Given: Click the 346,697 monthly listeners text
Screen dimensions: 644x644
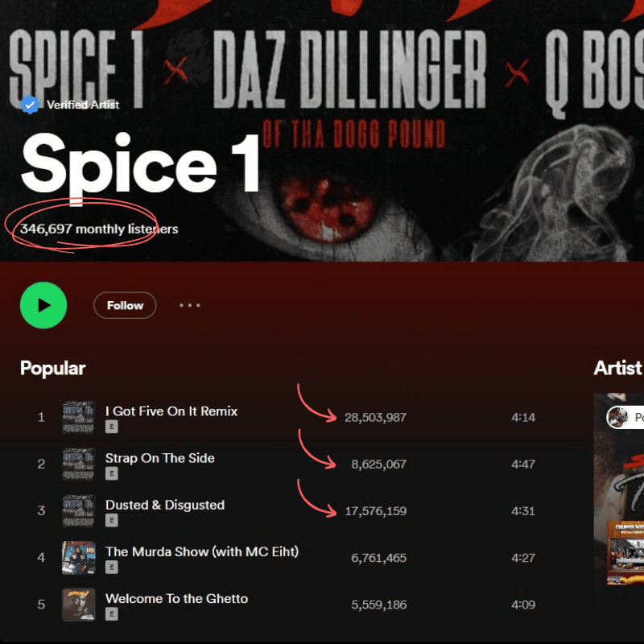Looking at the screenshot, I should click(99, 229).
